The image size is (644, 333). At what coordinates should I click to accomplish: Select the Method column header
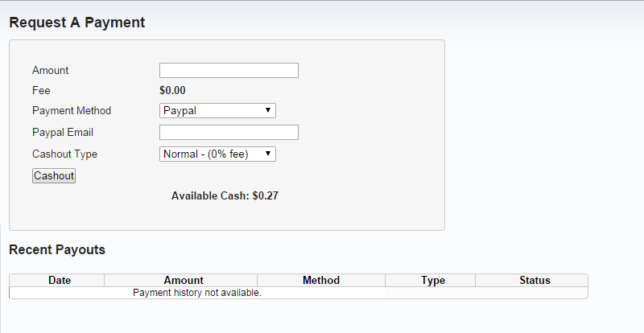click(321, 281)
